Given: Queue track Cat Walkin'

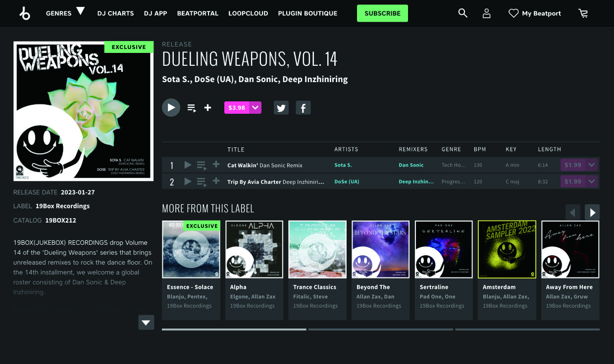Looking at the screenshot, I should point(202,165).
